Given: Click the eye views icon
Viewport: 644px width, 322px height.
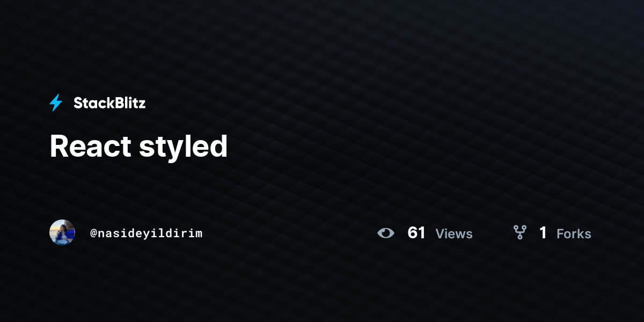Looking at the screenshot, I should coord(386,233).
